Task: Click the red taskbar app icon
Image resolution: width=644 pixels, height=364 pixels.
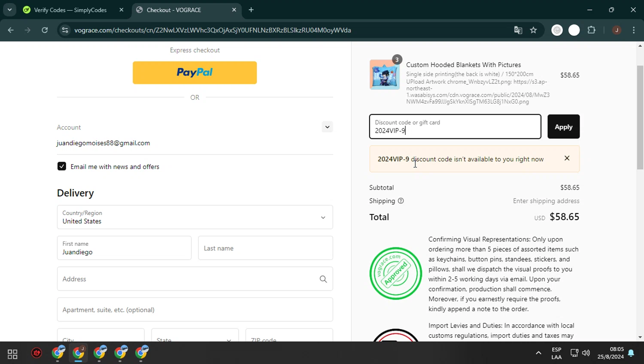Action: pos(37,353)
